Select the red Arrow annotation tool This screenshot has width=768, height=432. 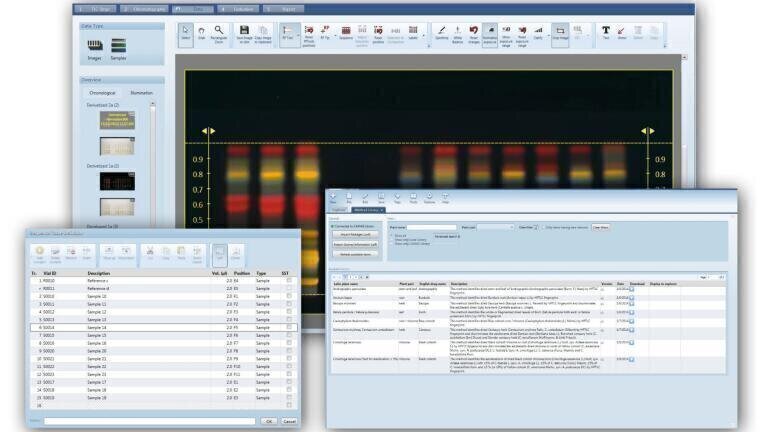(x=622, y=33)
